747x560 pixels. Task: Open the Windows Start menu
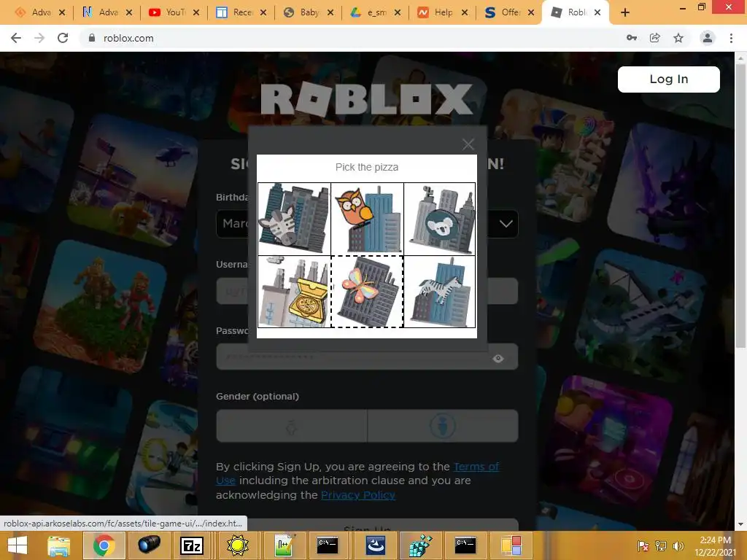point(18,545)
